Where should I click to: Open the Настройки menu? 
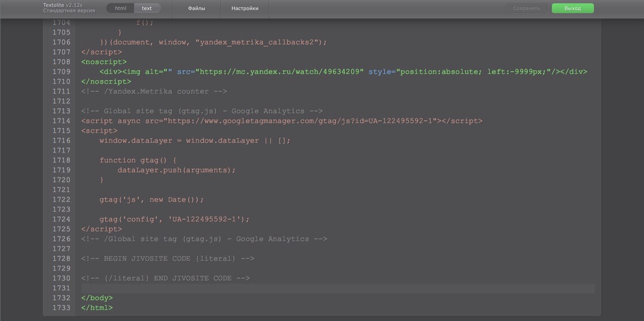(x=245, y=9)
